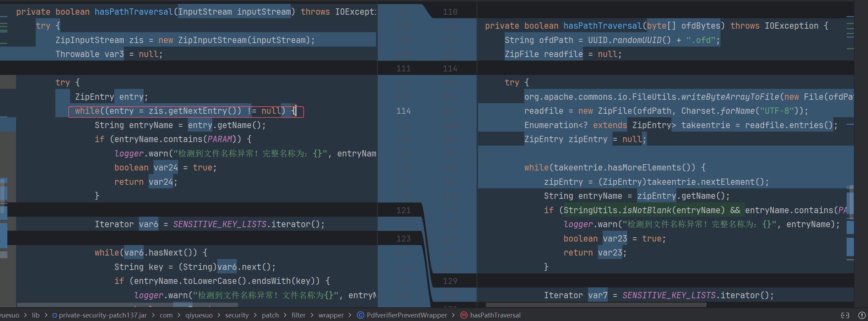This screenshot has width=868, height=321.
Task: Open the problems exclamation icon
Action: point(862,315)
